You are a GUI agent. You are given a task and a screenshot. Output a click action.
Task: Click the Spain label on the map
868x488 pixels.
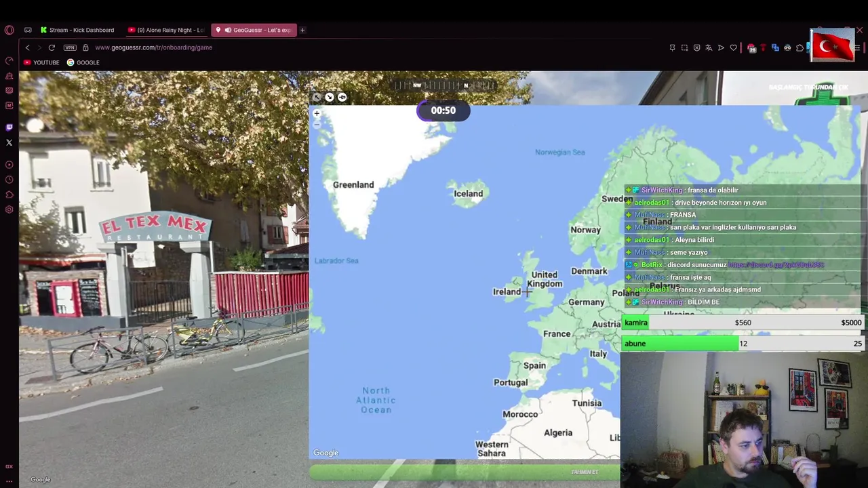[x=534, y=365]
